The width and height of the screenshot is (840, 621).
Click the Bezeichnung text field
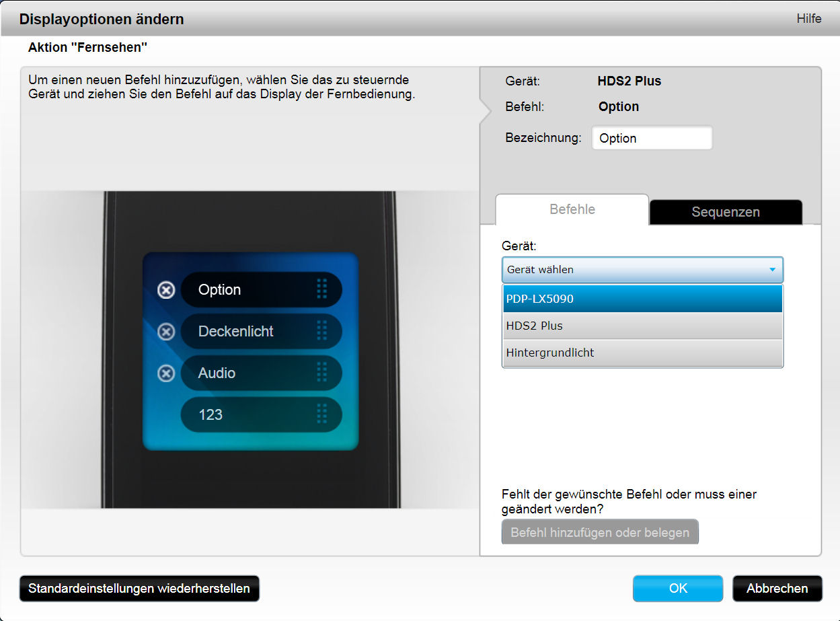(651, 138)
